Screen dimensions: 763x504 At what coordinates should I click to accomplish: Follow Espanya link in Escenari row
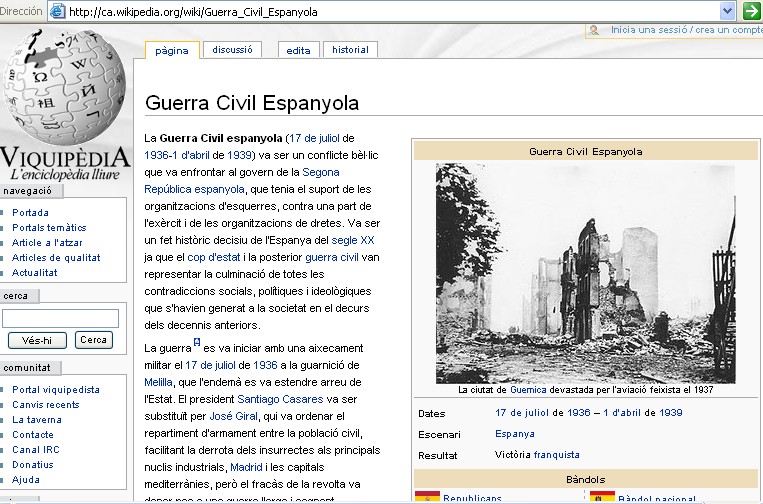pos(515,433)
